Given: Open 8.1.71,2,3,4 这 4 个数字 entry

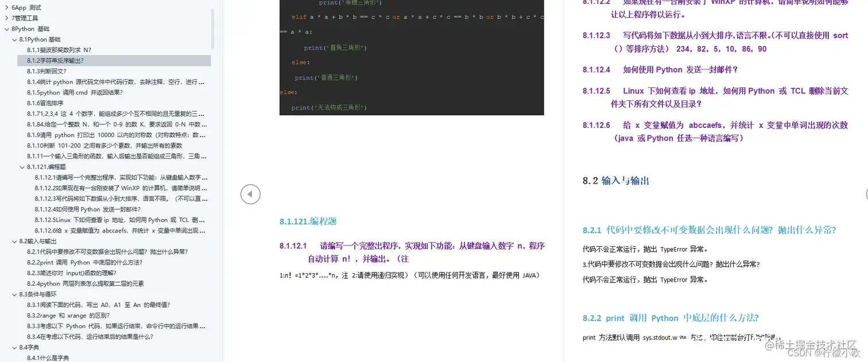Looking at the screenshot, I should point(115,114).
